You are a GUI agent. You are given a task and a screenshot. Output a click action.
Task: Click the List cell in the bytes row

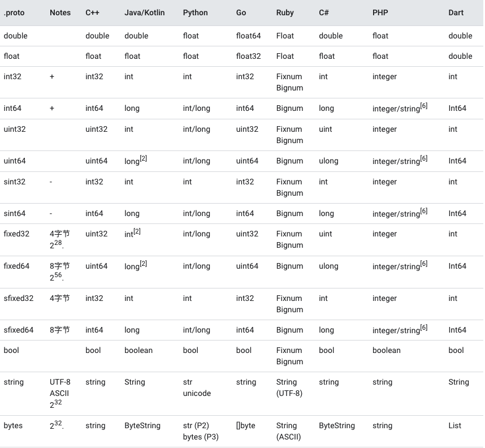click(454, 426)
